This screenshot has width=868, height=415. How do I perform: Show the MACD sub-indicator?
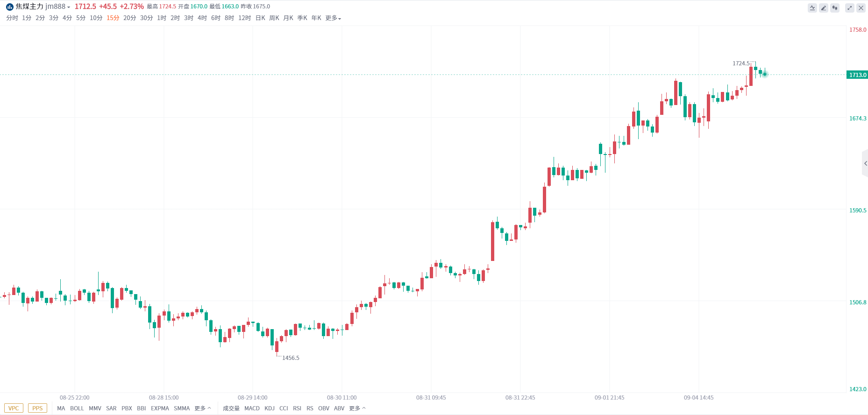coord(252,408)
